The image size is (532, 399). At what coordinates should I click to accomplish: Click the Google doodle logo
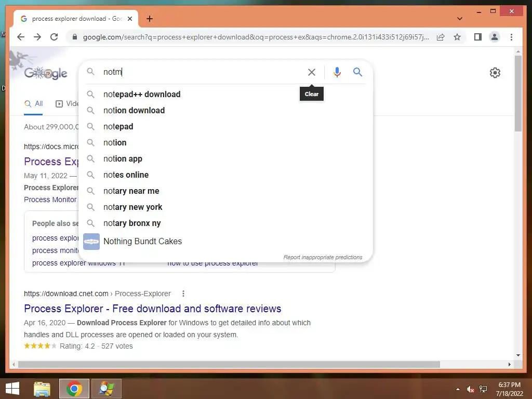tap(46, 73)
